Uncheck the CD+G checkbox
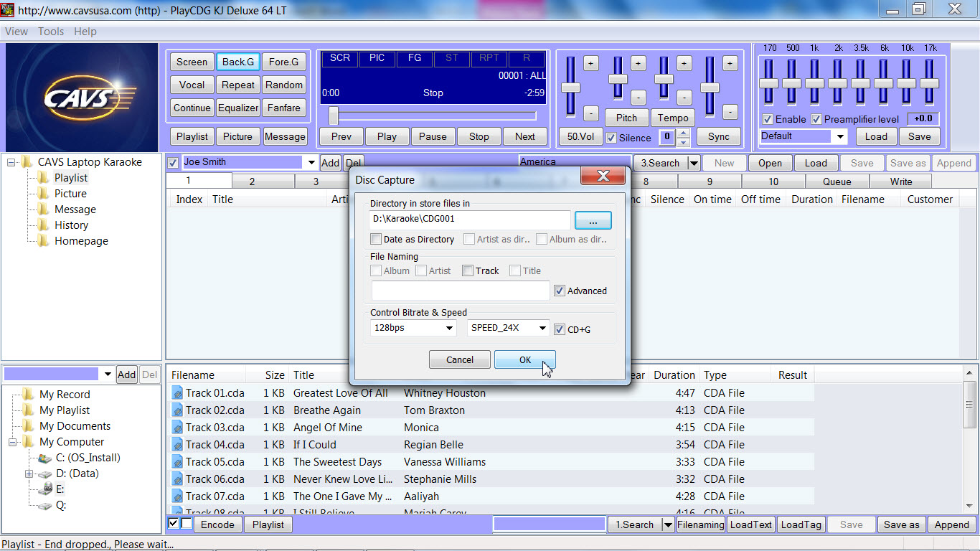 pos(560,329)
